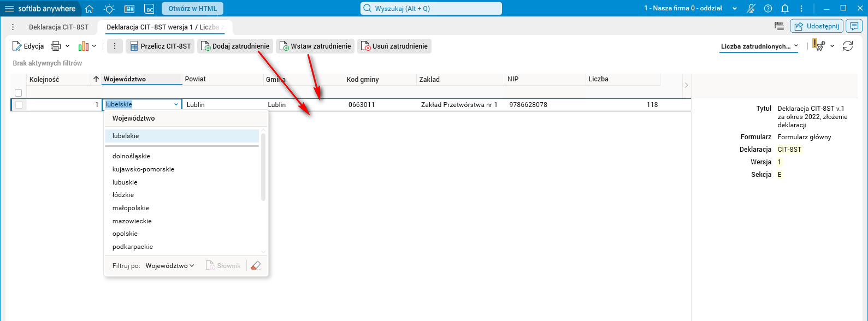Switch to the Deklaracja CIT-8ST tab

click(x=58, y=27)
